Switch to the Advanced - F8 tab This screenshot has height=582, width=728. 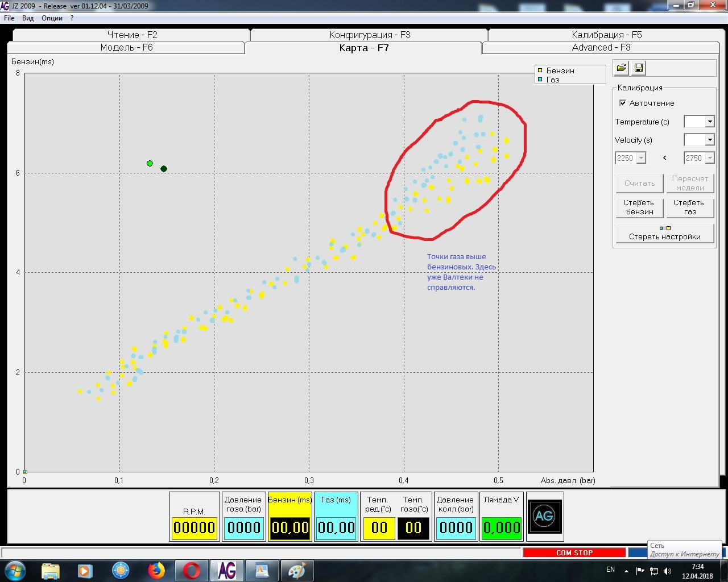[601, 48]
